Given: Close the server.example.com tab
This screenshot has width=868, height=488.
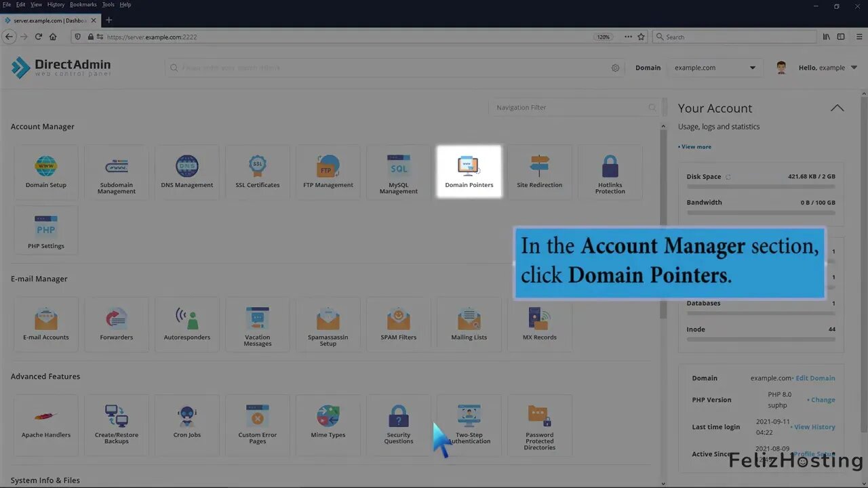Looking at the screenshot, I should [x=94, y=20].
